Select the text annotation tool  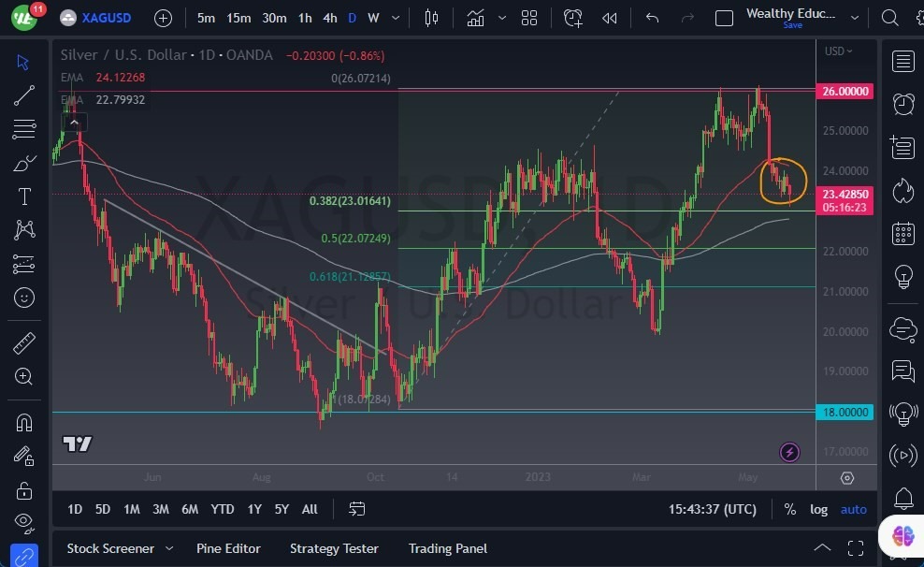(24, 196)
